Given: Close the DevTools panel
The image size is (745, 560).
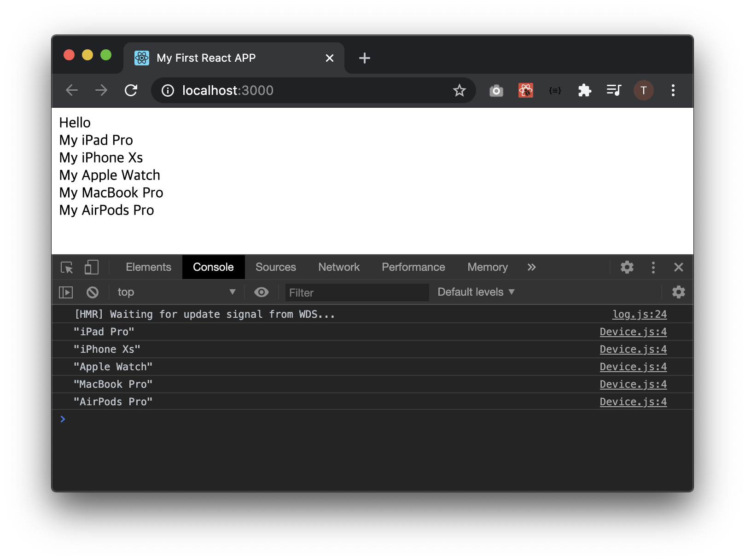Looking at the screenshot, I should click(678, 267).
